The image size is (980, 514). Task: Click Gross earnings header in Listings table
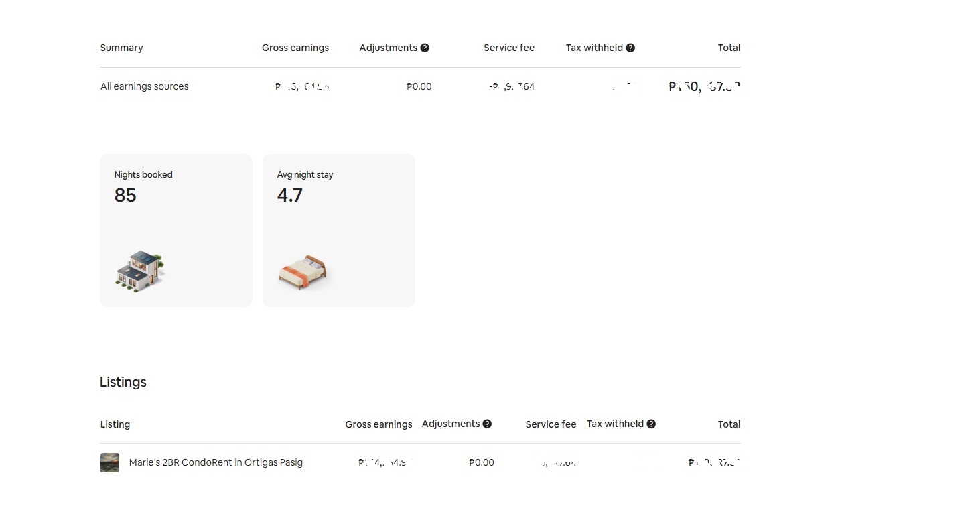point(378,424)
